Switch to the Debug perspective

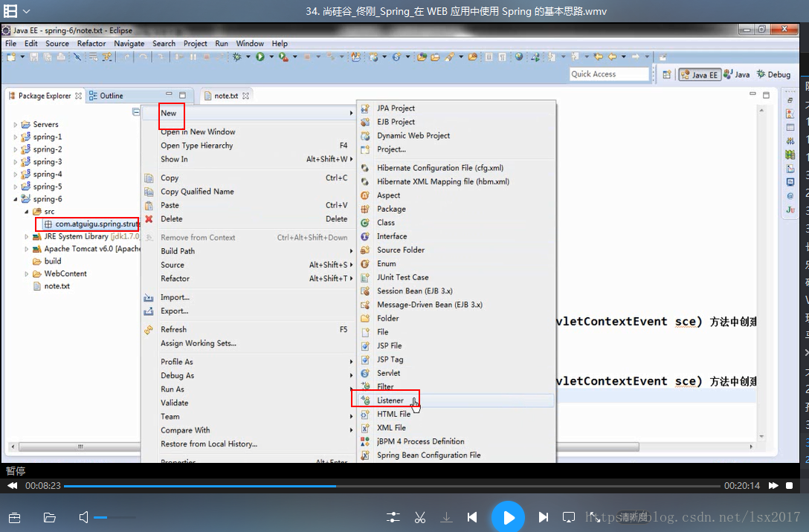[773, 75]
